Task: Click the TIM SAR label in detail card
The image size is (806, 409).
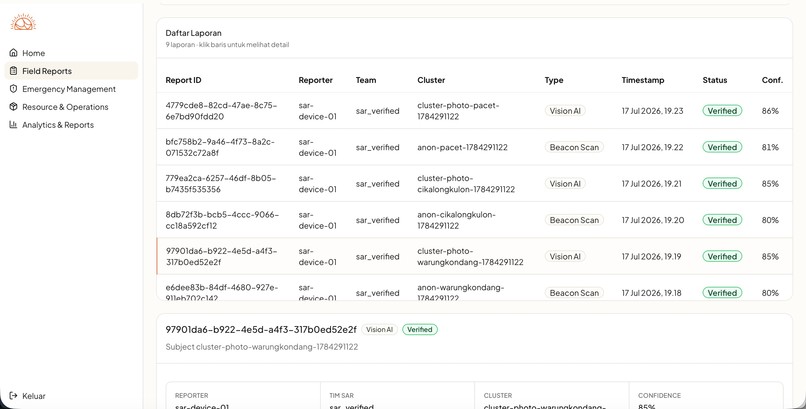Action: point(341,396)
